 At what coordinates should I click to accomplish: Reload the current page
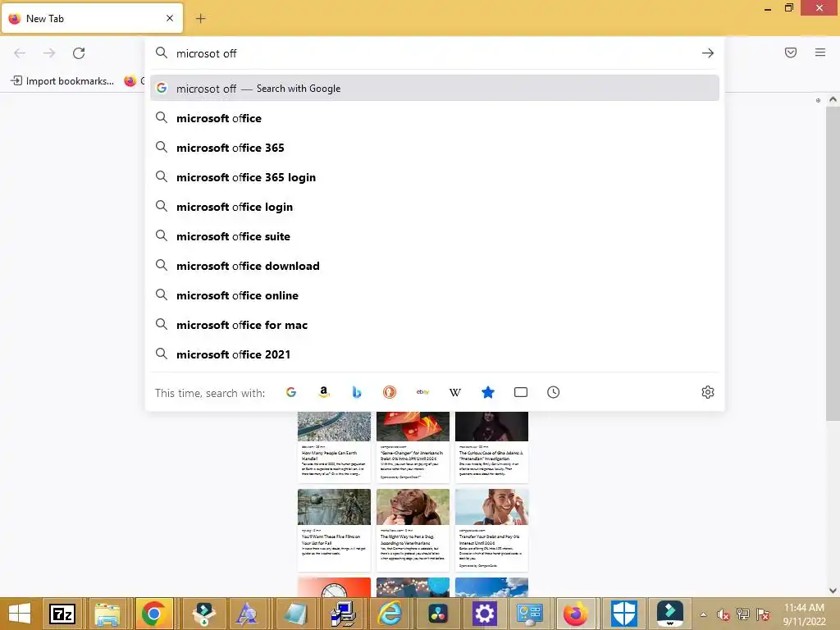[x=79, y=53]
